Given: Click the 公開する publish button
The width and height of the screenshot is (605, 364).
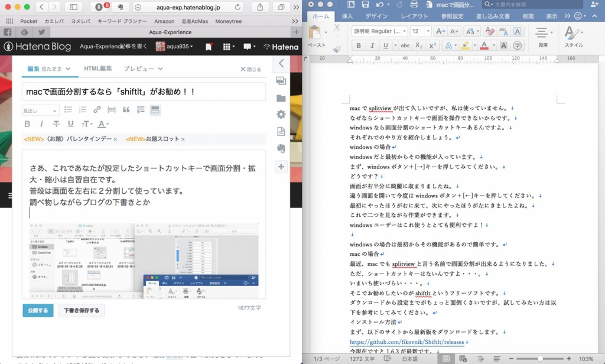Looking at the screenshot, I should coord(38,310).
